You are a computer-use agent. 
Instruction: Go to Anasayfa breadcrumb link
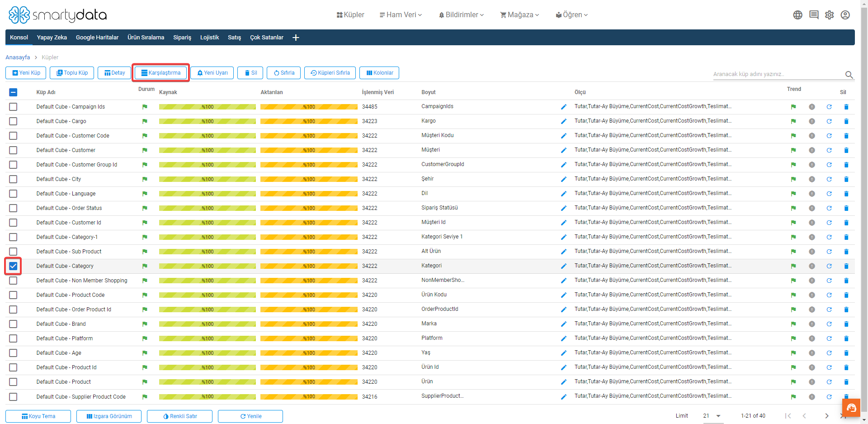tap(18, 57)
